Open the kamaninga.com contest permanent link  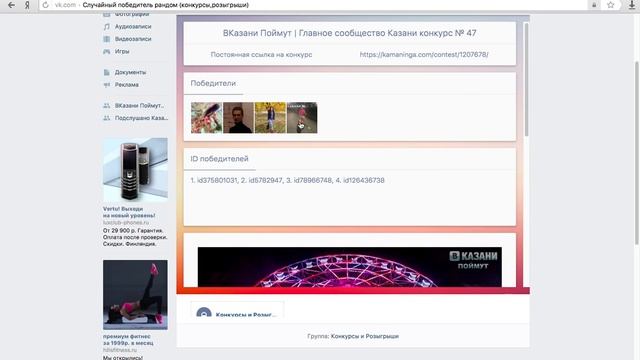424,54
